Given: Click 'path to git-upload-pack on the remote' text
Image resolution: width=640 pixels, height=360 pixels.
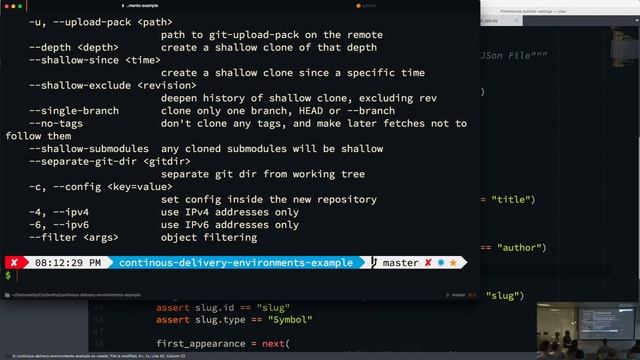Looking at the screenshot, I should [x=272, y=35].
